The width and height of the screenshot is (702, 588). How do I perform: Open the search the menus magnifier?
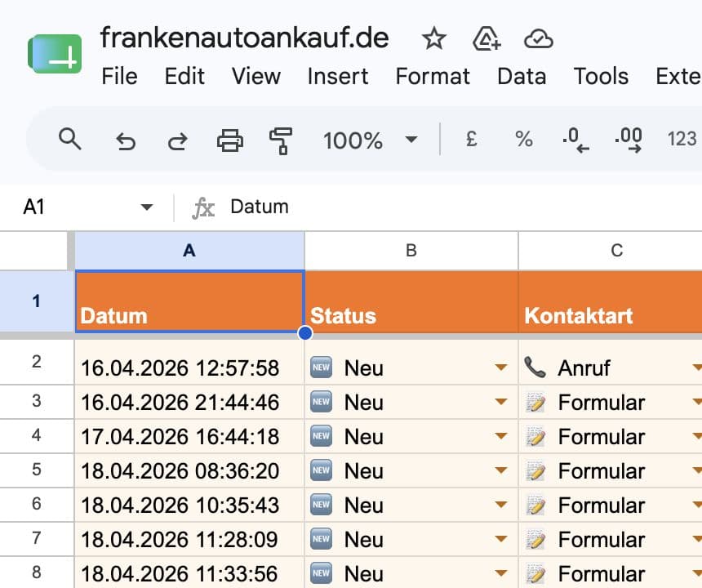(x=70, y=139)
